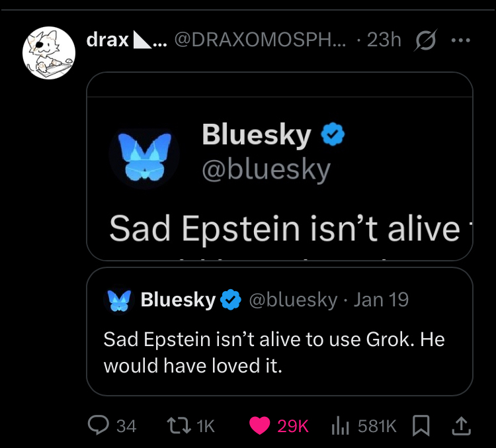
Task: Open the drax display name profile
Action: (x=108, y=40)
